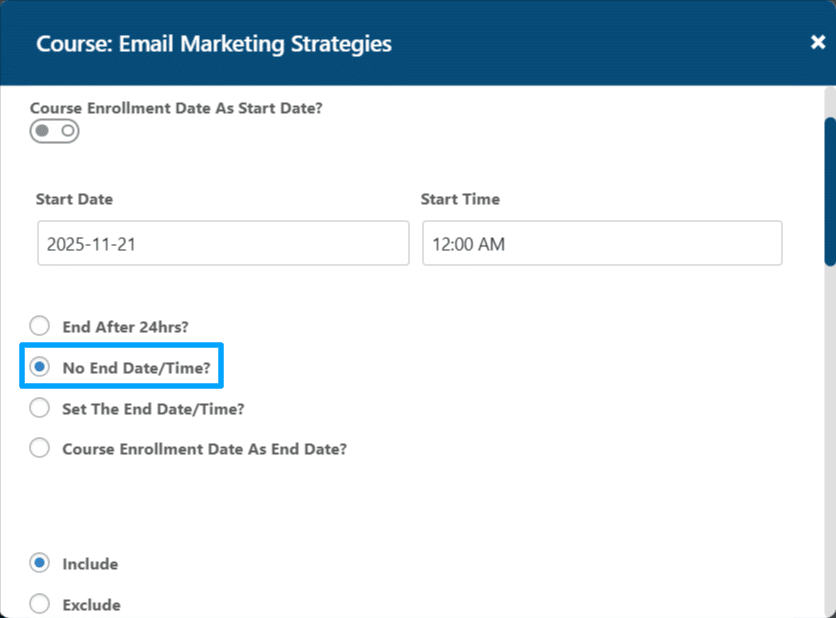Click the End After 24hrs? label text

pos(126,327)
